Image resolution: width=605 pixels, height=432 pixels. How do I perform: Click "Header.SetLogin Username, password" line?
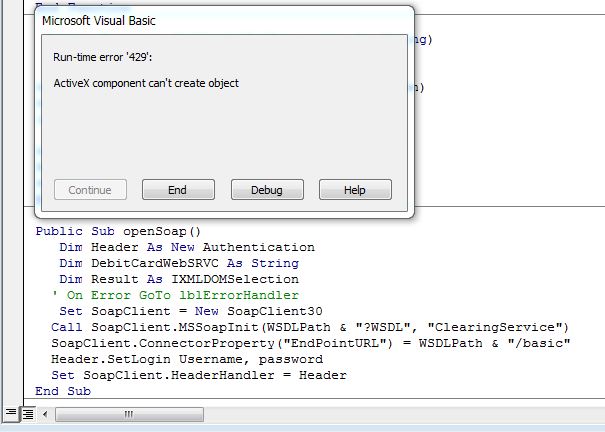click(x=187, y=359)
